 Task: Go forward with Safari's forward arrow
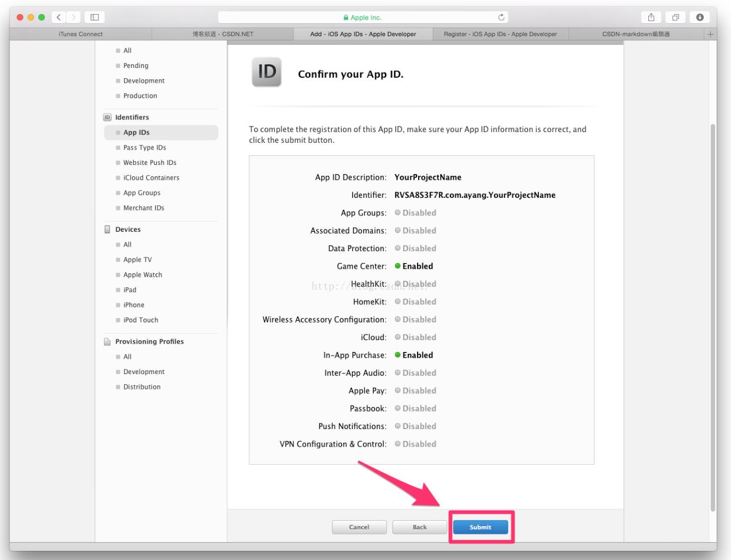click(74, 18)
